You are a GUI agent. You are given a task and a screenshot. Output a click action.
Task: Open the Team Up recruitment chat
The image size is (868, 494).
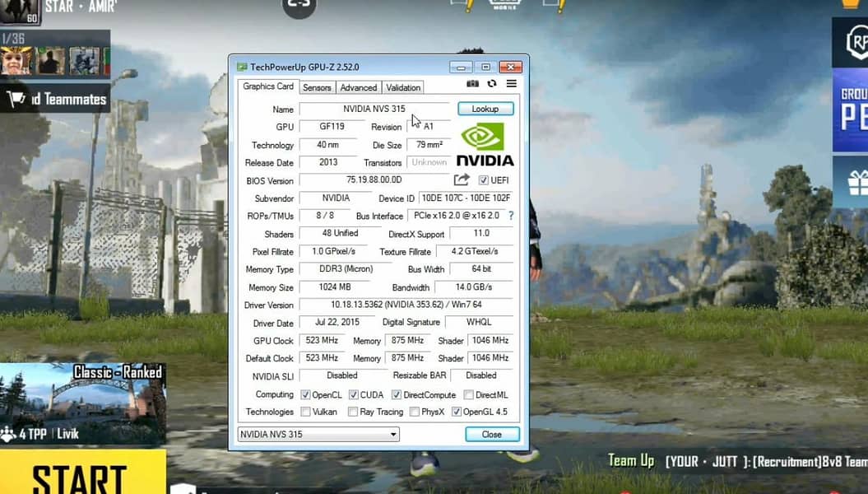pos(737,461)
